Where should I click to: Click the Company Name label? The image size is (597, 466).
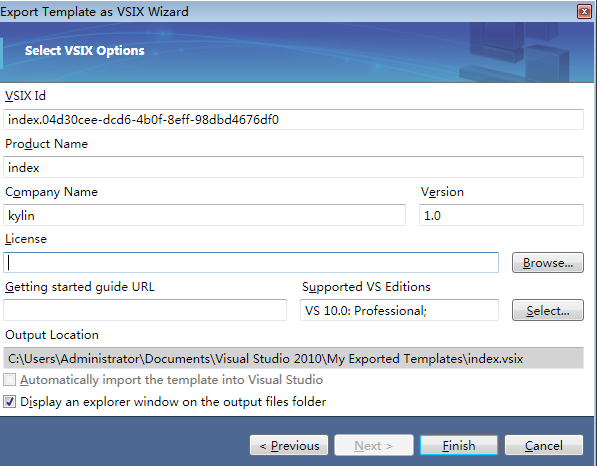coord(51,192)
